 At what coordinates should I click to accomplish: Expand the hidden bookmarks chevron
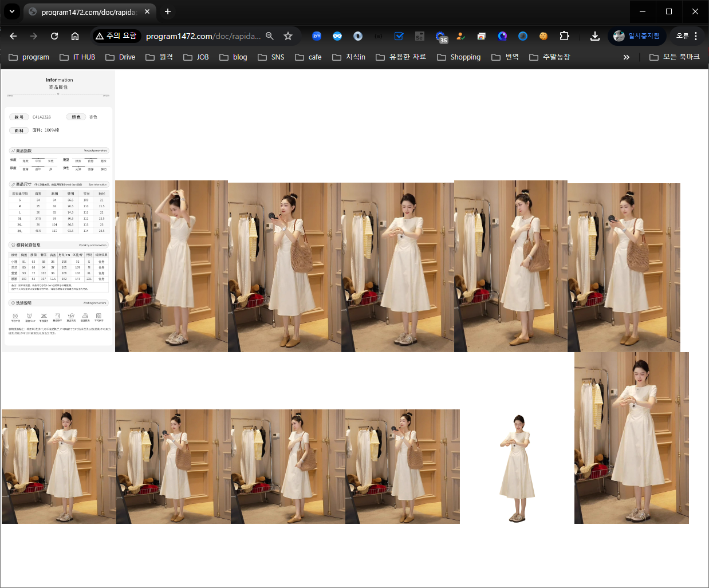pos(626,57)
